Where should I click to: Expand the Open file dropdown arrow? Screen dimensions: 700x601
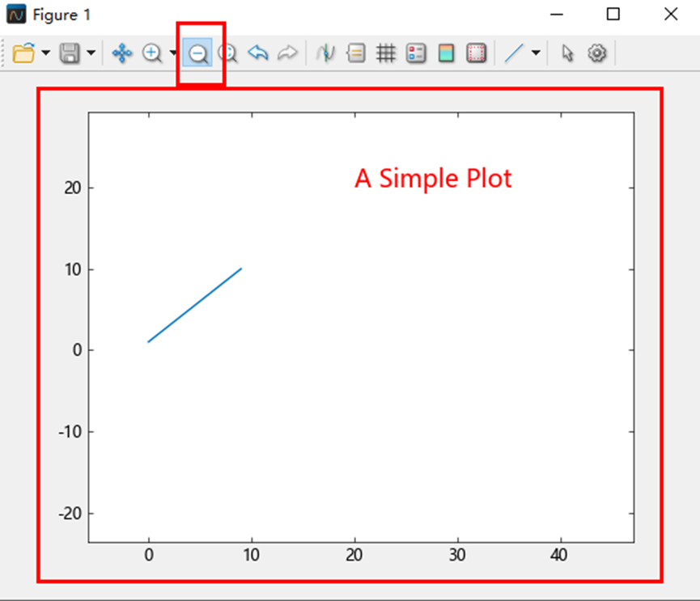45,53
